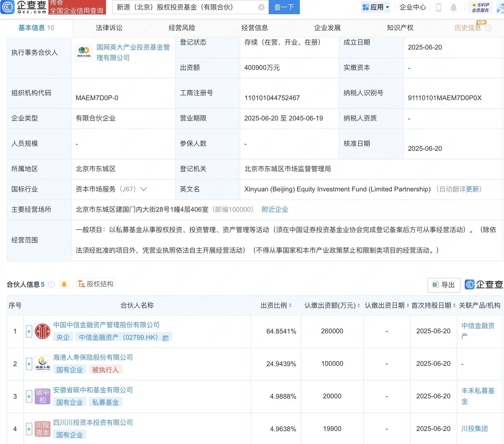Expand row 1 中国中信金融资产 plus button
The width and height of the screenshot is (504, 444).
29,331
